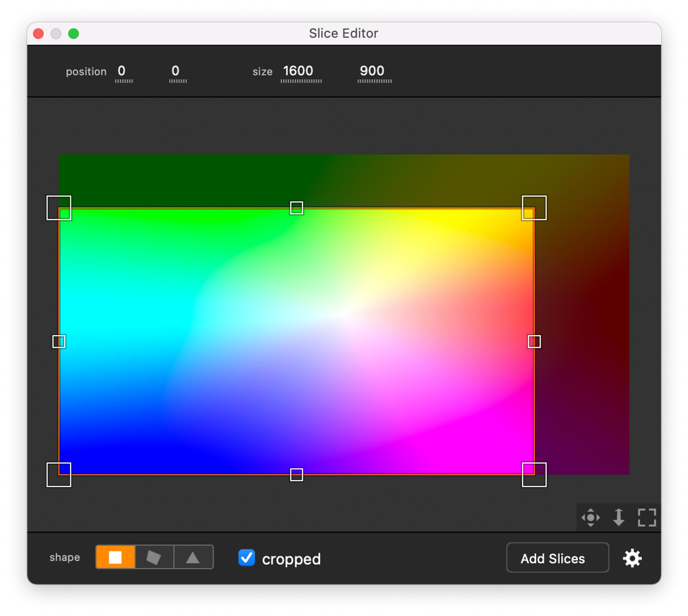Toggle the cropped checkbox
The width and height of the screenshot is (688, 616).
(247, 558)
